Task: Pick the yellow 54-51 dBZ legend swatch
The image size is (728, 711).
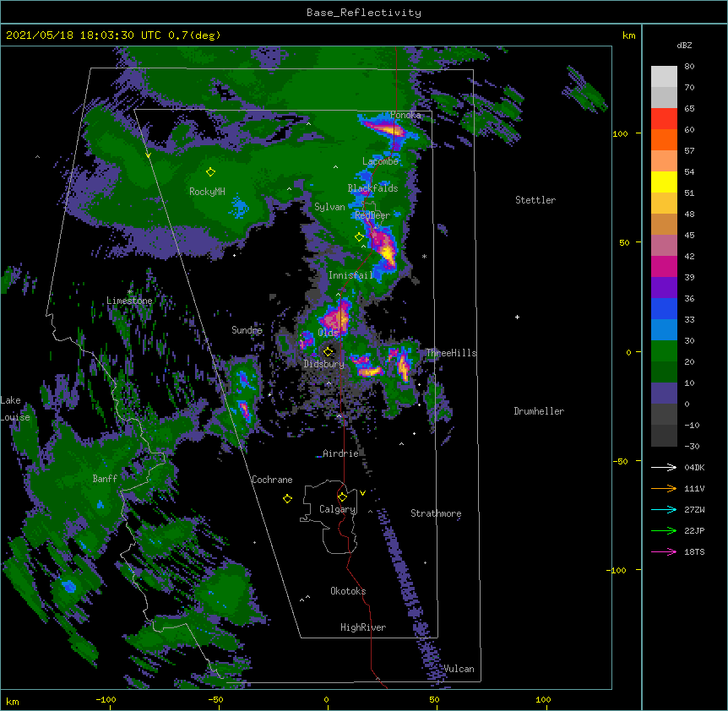Action: click(664, 182)
